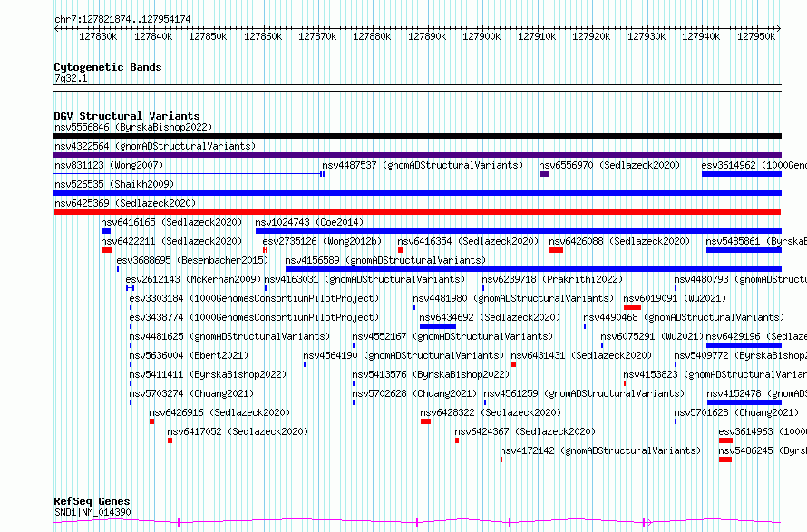Select the blue bar under nsv6434692
Image resolution: width=807 pixels, height=532 pixels.
pyautogui.click(x=437, y=326)
